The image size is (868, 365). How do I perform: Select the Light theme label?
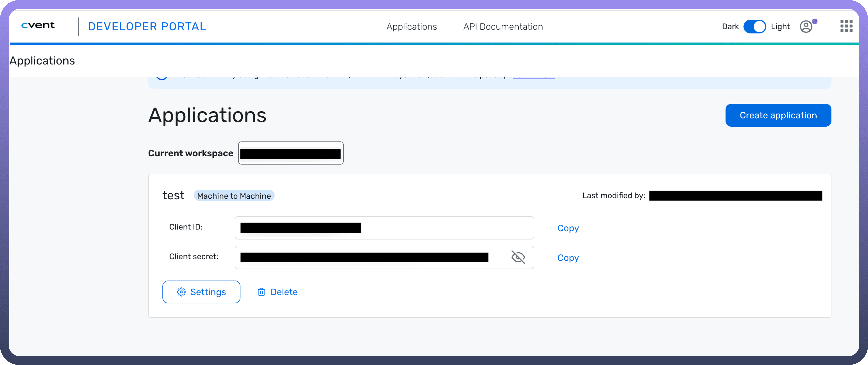[780, 26]
